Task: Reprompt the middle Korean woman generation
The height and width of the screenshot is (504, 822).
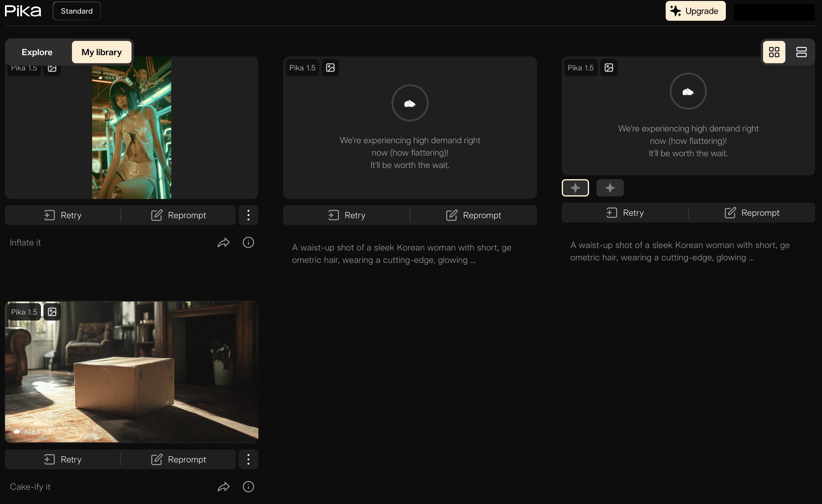Action: pos(473,215)
